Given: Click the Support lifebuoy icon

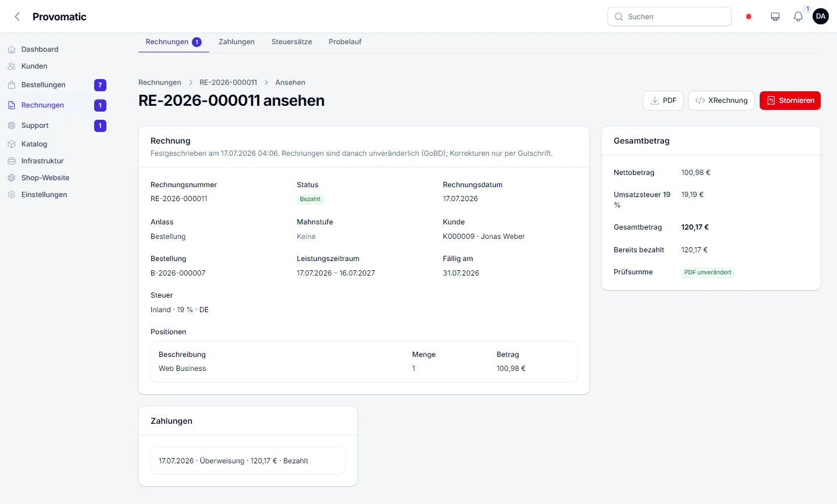Looking at the screenshot, I should (12, 126).
